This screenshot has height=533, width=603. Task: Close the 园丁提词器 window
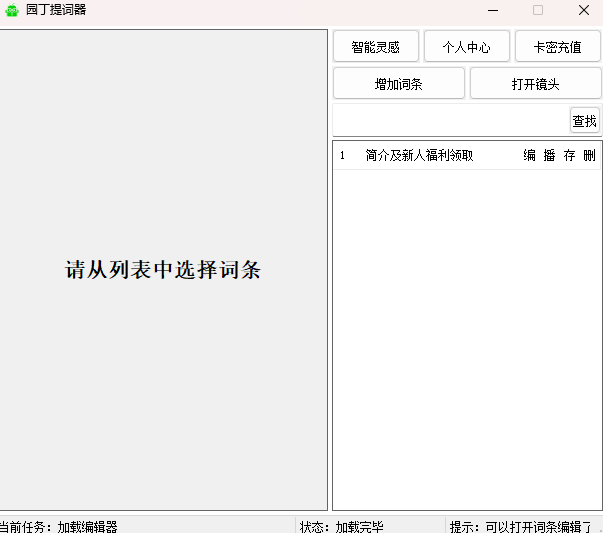coord(583,10)
